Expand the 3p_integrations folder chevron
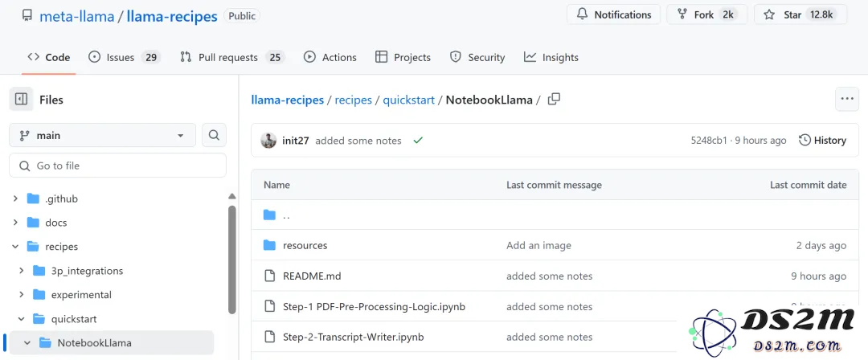This screenshot has width=868, height=360. click(x=22, y=271)
